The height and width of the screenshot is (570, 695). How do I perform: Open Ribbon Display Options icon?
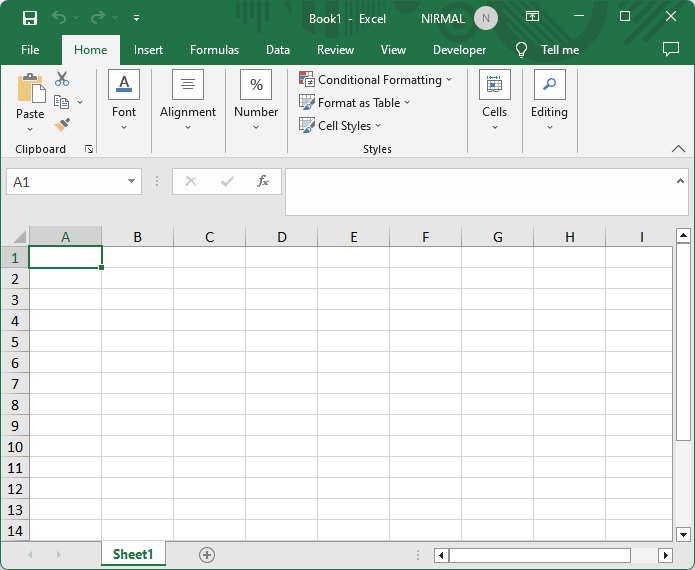pyautogui.click(x=532, y=17)
